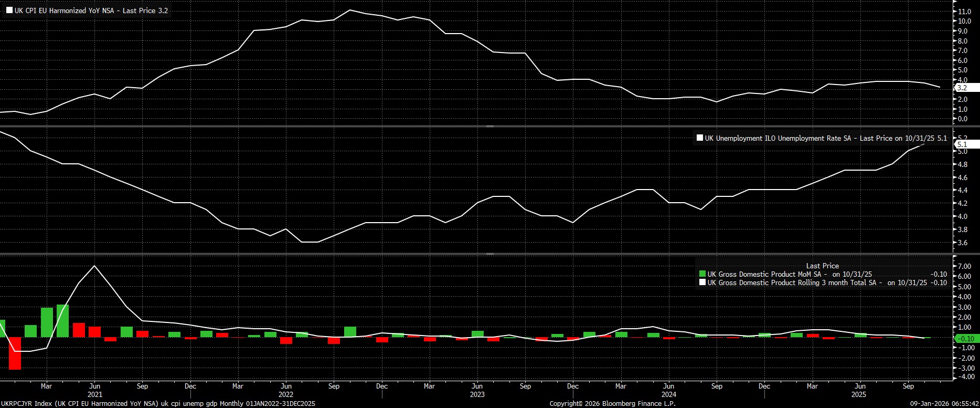Click the Jun 2023 tick label on x-axis

(477, 386)
